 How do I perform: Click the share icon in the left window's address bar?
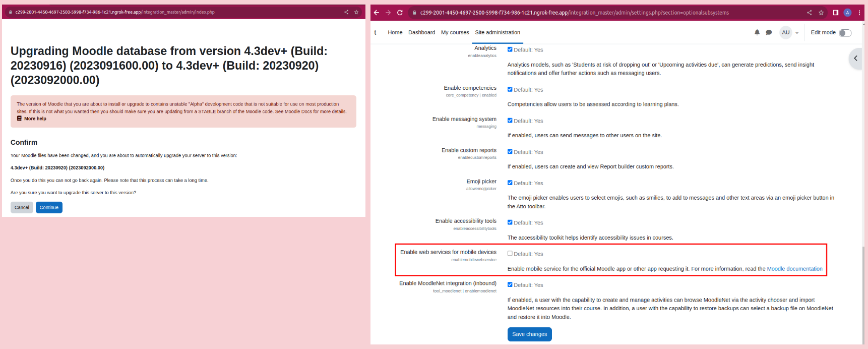346,12
